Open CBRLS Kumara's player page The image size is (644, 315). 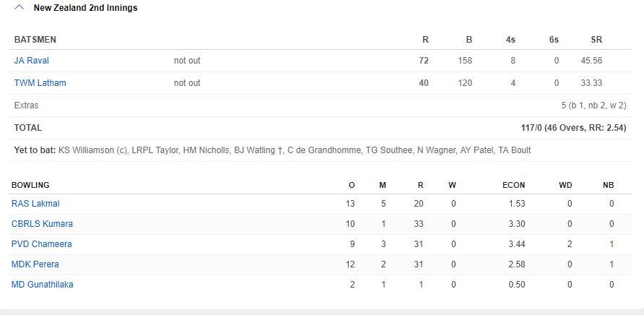[42, 224]
